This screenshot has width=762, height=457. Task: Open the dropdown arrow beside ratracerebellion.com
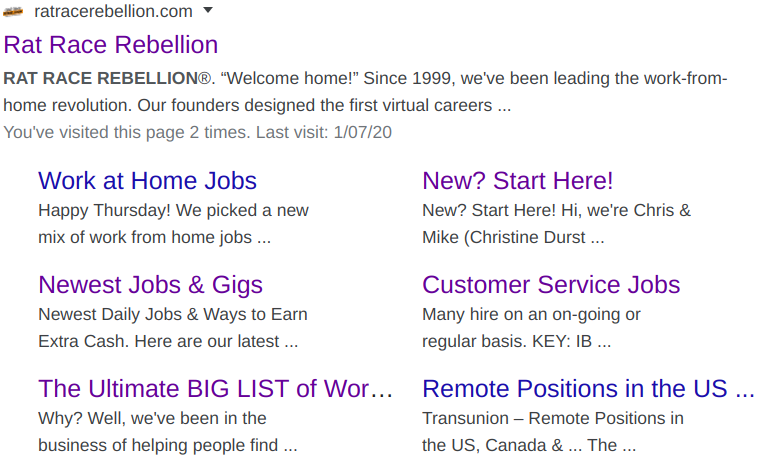click(x=208, y=10)
